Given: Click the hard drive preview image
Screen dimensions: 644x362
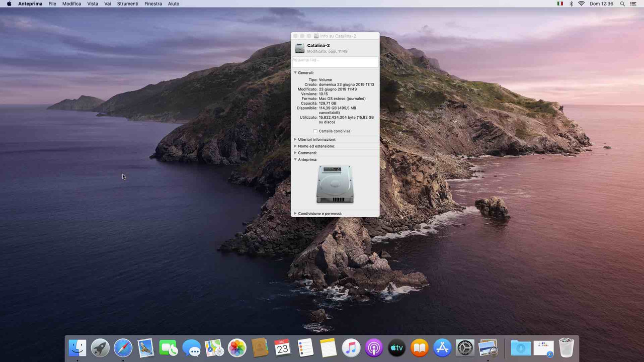Looking at the screenshot, I should 335,184.
